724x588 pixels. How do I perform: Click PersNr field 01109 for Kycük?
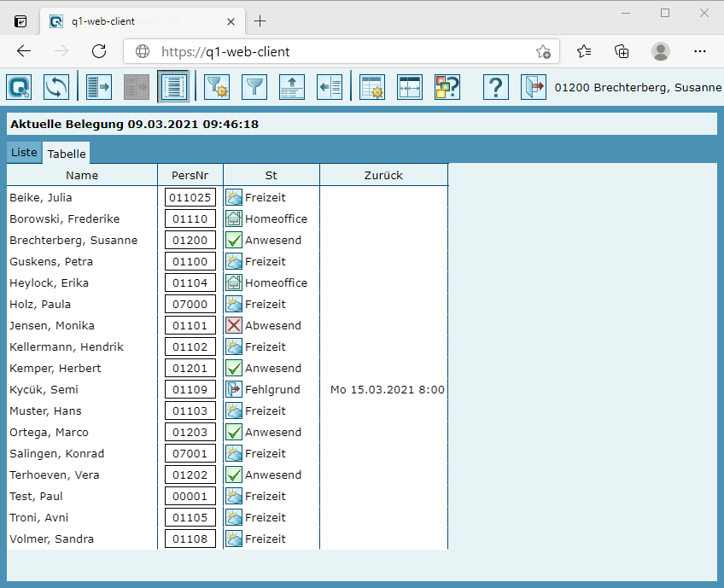pos(190,389)
